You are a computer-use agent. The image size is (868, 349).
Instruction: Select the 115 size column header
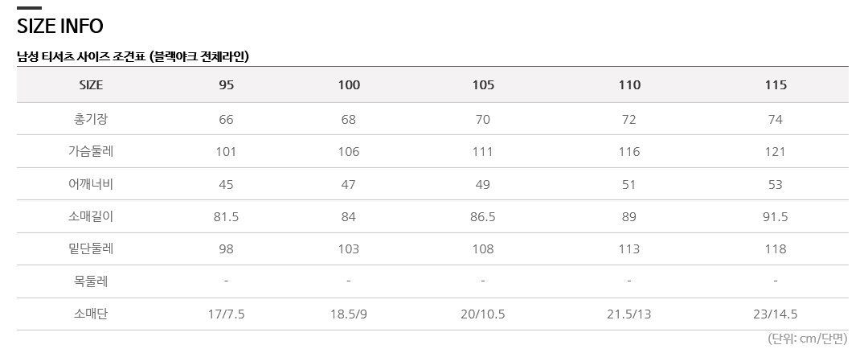[x=776, y=84]
